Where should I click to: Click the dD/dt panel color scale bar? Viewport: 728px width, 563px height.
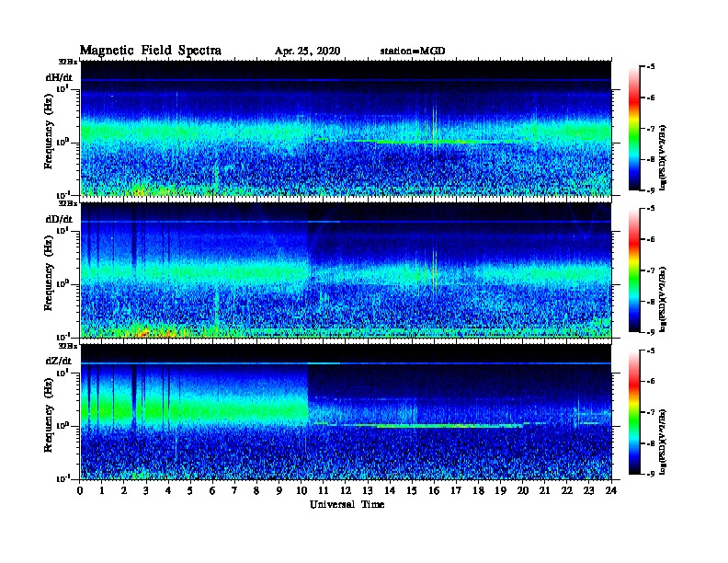pyautogui.click(x=634, y=270)
